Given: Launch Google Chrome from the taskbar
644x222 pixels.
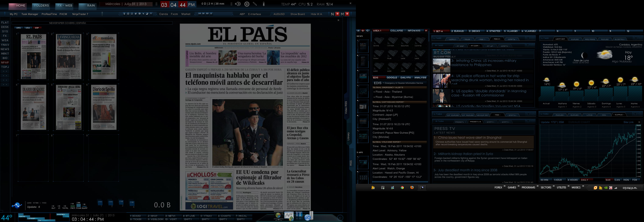Looking at the screenshot, I should 402,188.
